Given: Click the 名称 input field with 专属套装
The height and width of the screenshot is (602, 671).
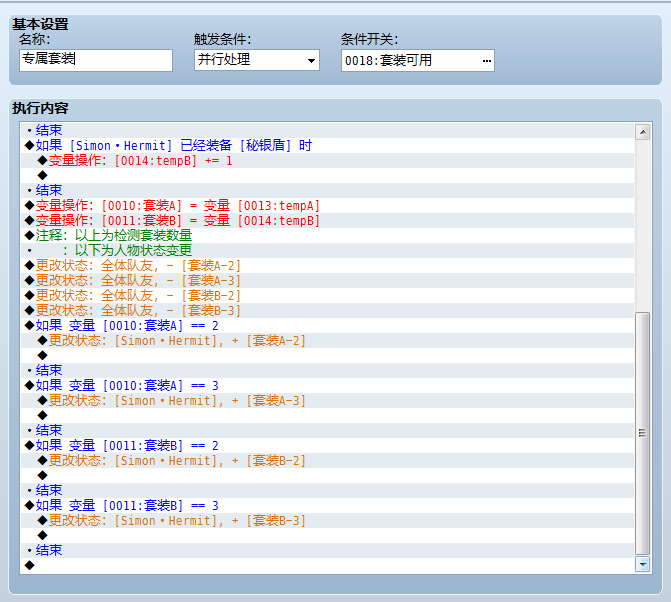Looking at the screenshot, I should (96, 60).
